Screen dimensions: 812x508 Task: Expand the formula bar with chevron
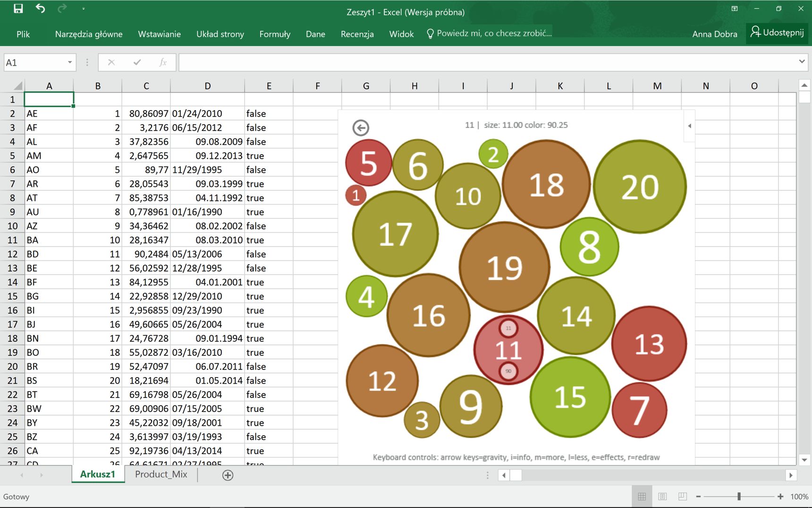point(802,62)
